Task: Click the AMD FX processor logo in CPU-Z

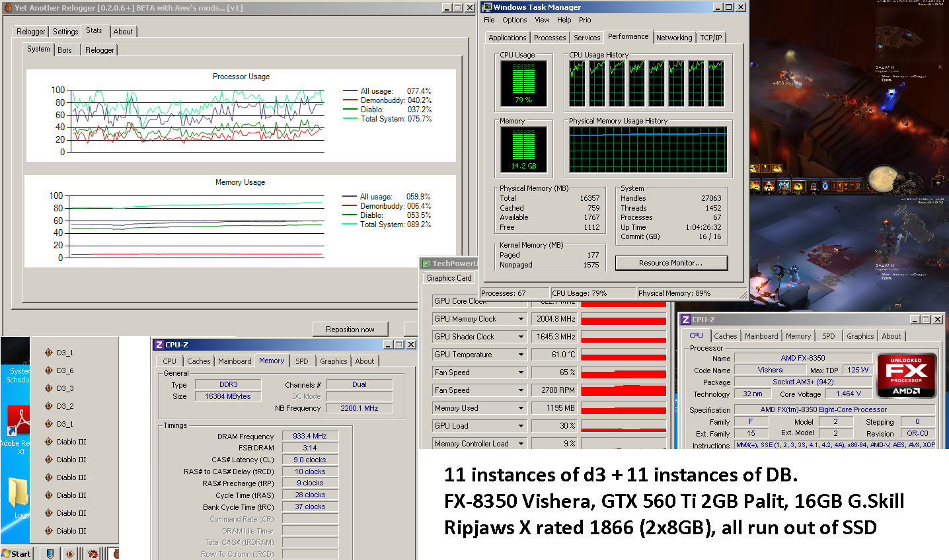Action: tap(907, 374)
